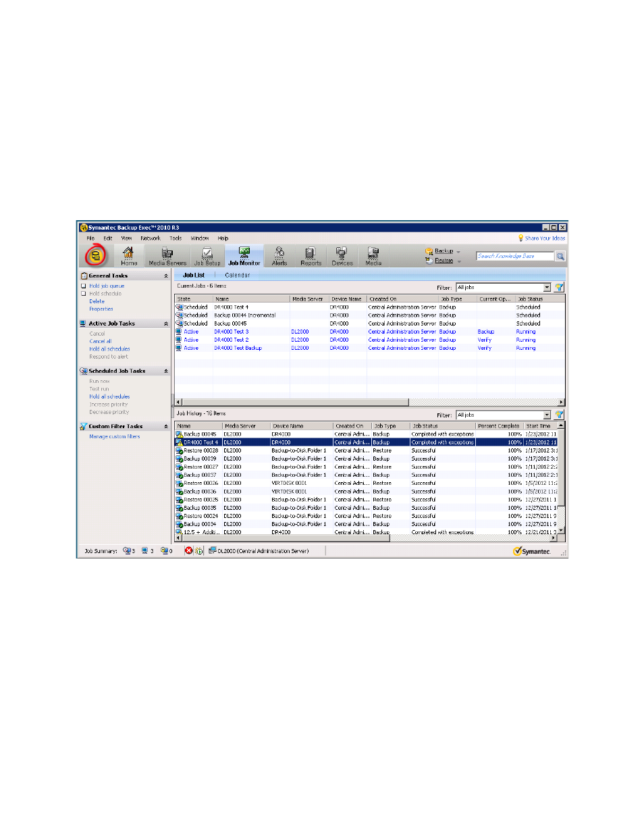Toggle the Hold job queue checkbox
Screen dimensions: 644x834
(x=84, y=286)
